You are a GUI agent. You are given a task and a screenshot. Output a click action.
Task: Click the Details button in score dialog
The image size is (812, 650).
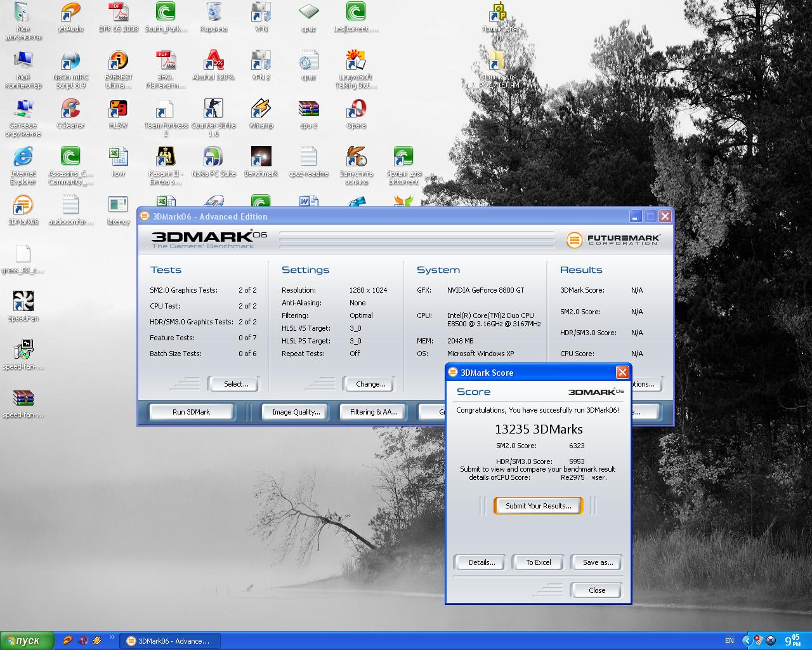(x=481, y=562)
